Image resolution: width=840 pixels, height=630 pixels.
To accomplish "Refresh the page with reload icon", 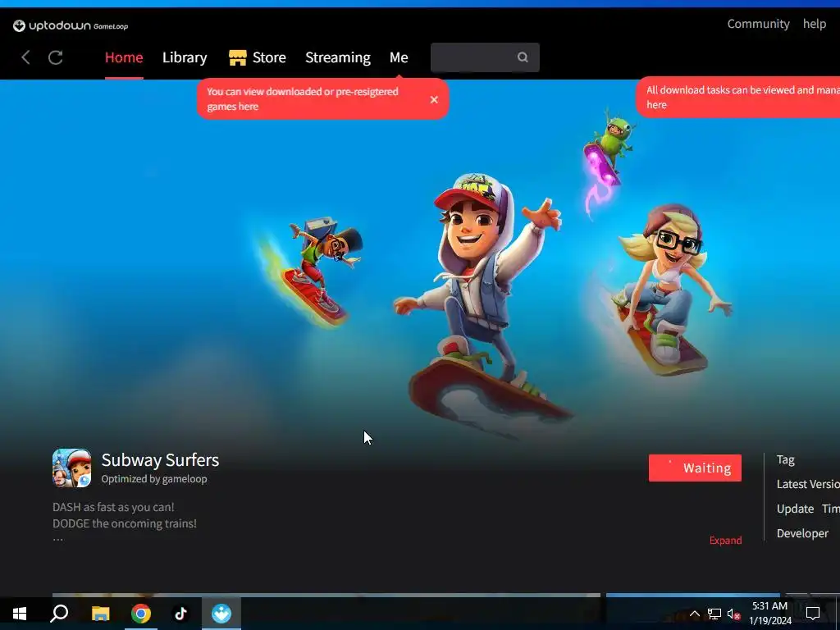I will tap(56, 57).
